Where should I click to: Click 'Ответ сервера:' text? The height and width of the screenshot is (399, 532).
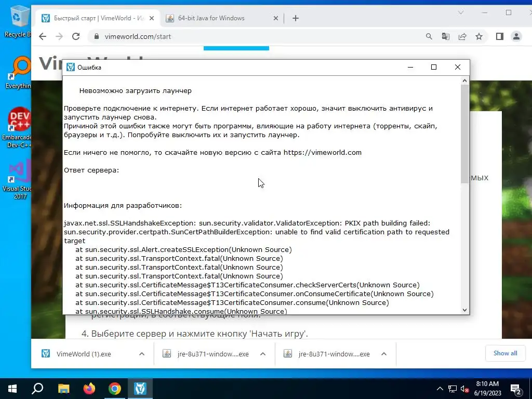point(91,170)
